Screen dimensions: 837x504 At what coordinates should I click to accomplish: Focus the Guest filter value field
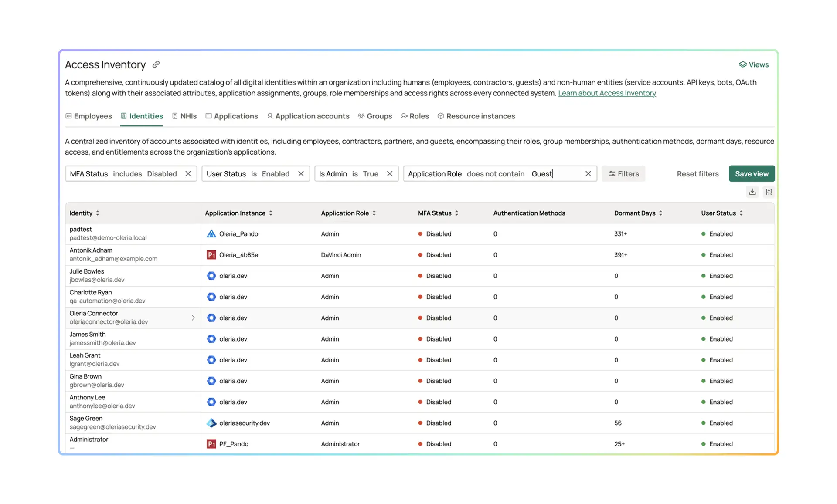pyautogui.click(x=555, y=174)
